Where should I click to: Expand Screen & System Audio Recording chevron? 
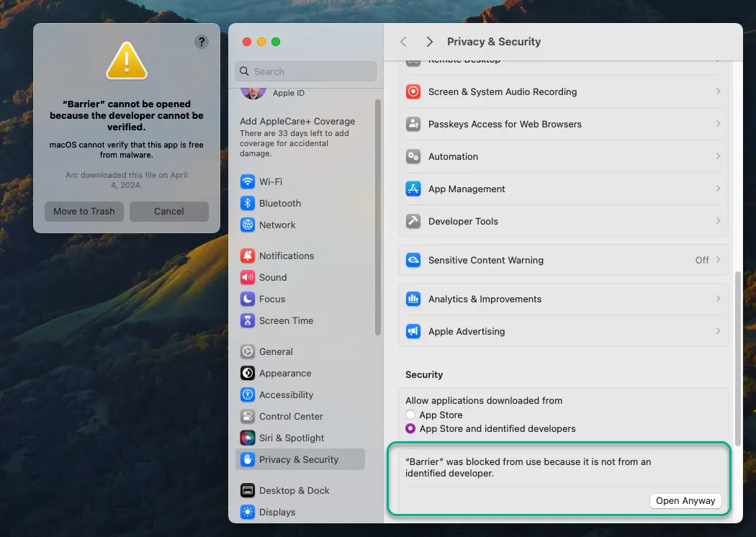[718, 91]
